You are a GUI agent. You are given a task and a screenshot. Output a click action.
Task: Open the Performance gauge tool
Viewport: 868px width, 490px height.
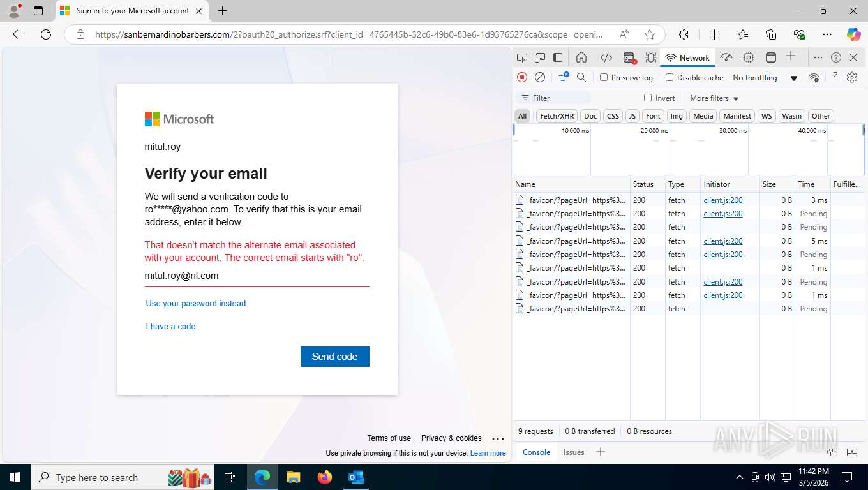point(726,57)
